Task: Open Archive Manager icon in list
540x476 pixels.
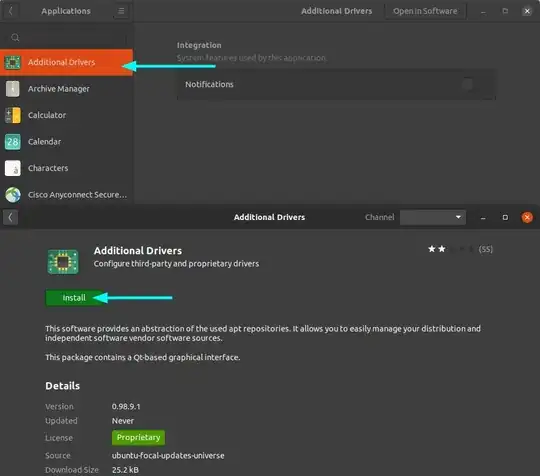Action: [13, 89]
